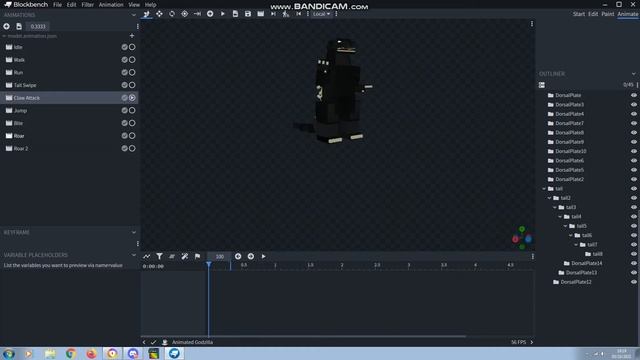The width and height of the screenshot is (640, 360).
Task: Add a new animation with the plus circle
Action: [7, 26]
